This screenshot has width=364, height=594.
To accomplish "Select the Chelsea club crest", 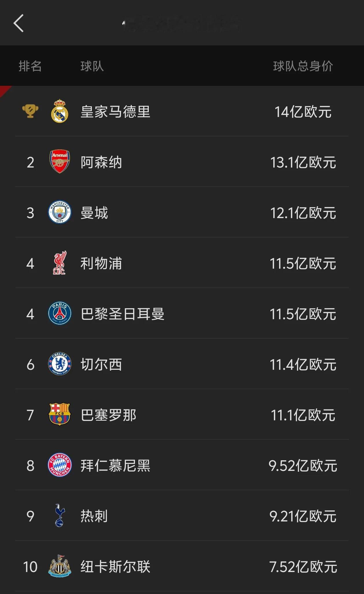I will click(60, 364).
